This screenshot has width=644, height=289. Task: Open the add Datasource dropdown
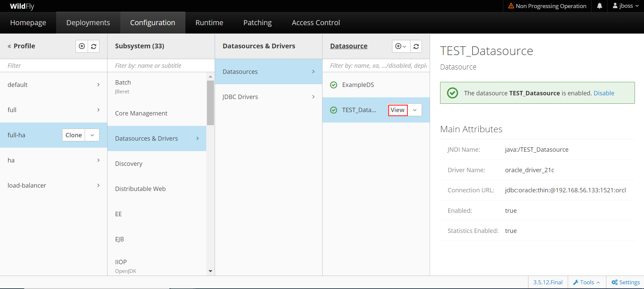point(401,46)
